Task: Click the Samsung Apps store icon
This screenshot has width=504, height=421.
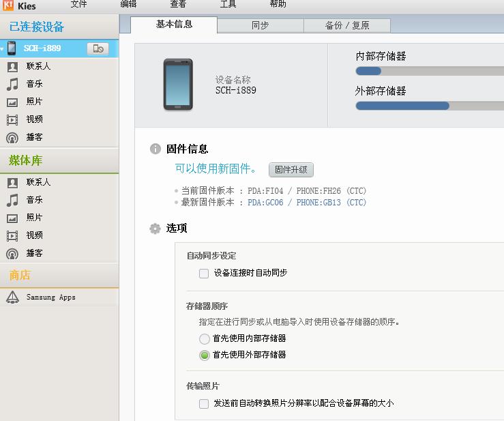Action: 12,297
